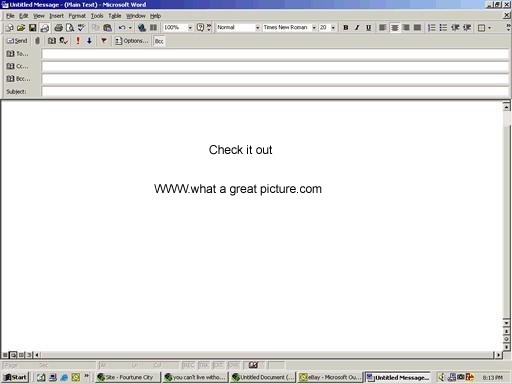This screenshot has width=512, height=384.
Task: Set importance high with red exclamation
Action: tap(78, 41)
